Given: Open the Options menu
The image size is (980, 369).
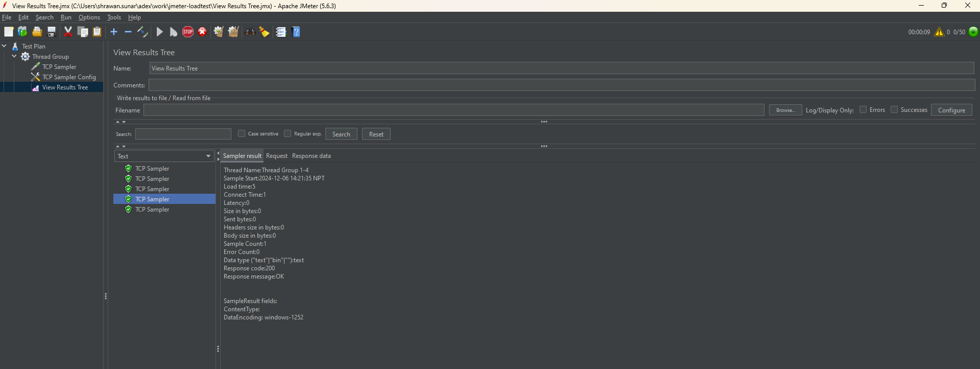Looking at the screenshot, I should point(89,17).
